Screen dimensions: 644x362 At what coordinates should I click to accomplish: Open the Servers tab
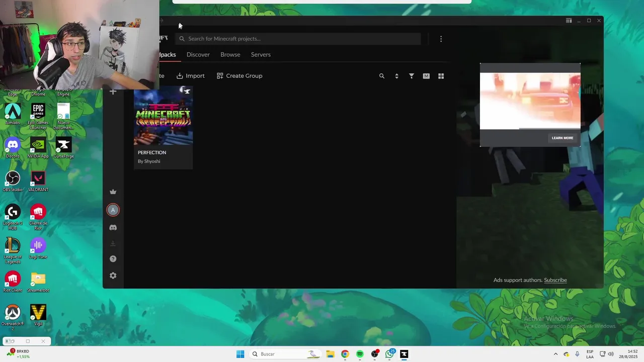(261, 54)
